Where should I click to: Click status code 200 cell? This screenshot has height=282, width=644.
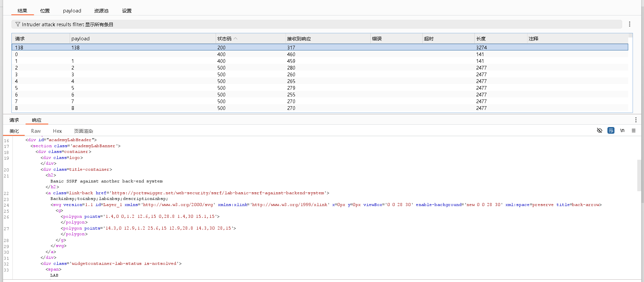click(221, 47)
